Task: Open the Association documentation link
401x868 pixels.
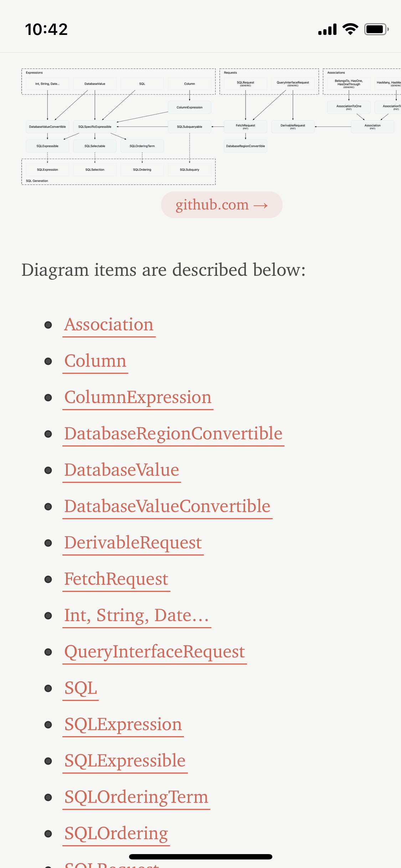Action: coord(109,325)
